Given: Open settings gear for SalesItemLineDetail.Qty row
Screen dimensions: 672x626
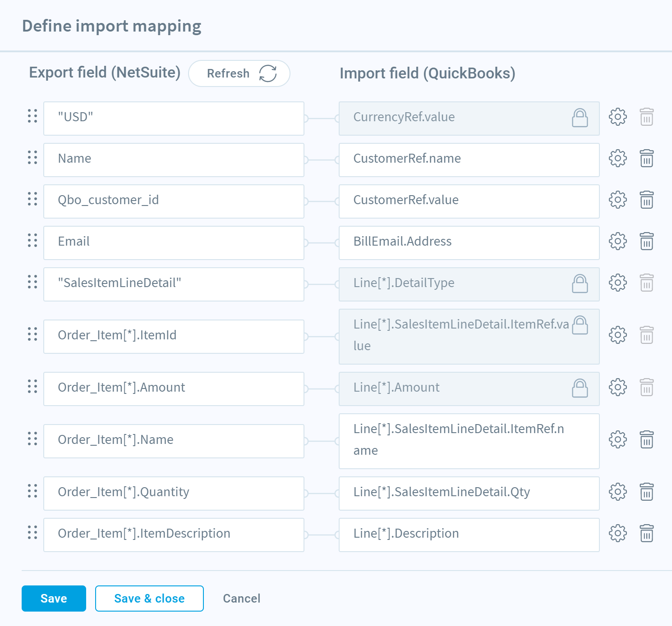Looking at the screenshot, I should [617, 492].
